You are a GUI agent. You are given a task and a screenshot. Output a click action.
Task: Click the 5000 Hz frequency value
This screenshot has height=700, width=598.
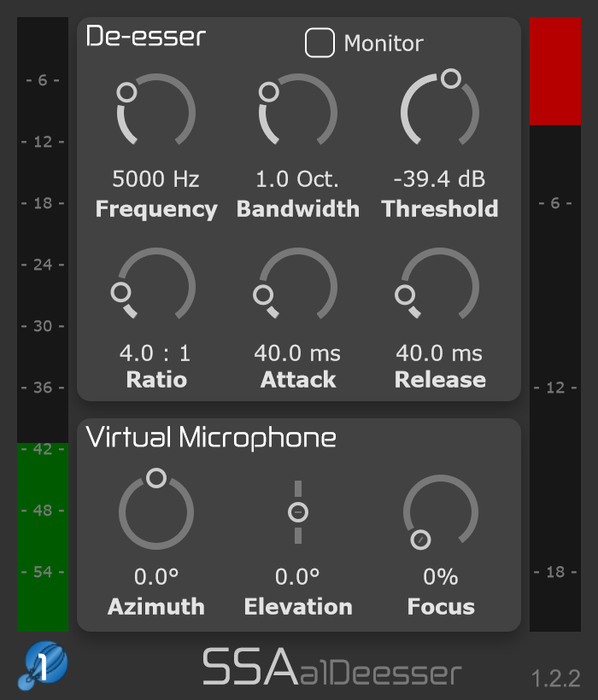pos(155,179)
